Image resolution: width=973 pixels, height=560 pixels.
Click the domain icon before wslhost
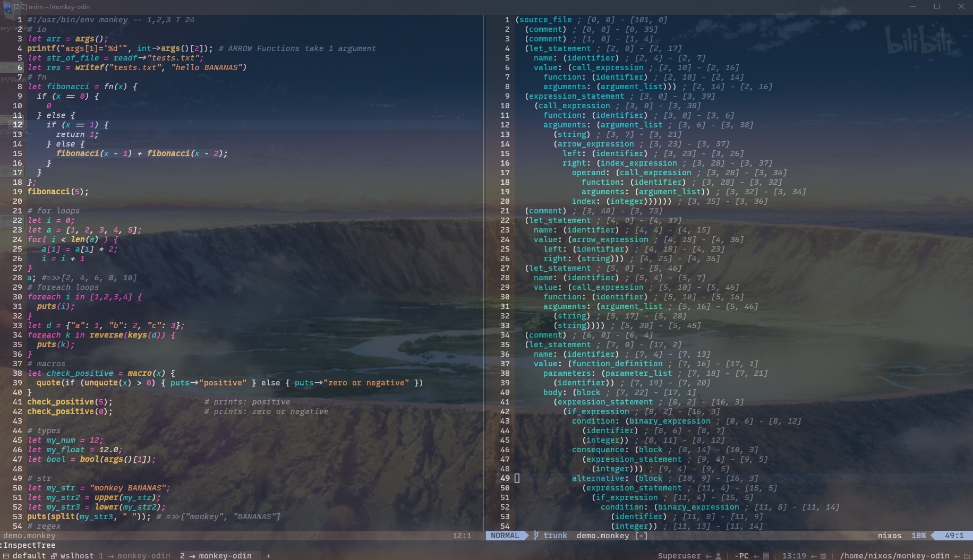click(54, 556)
